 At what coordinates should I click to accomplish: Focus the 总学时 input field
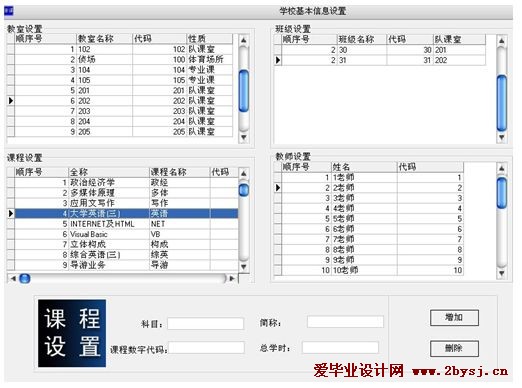[340, 347]
